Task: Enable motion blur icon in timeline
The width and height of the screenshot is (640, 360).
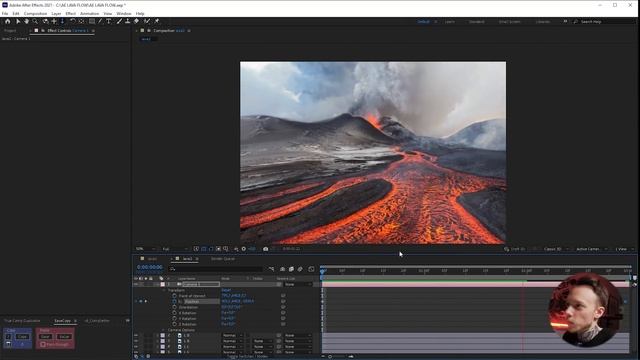Action: [300, 269]
